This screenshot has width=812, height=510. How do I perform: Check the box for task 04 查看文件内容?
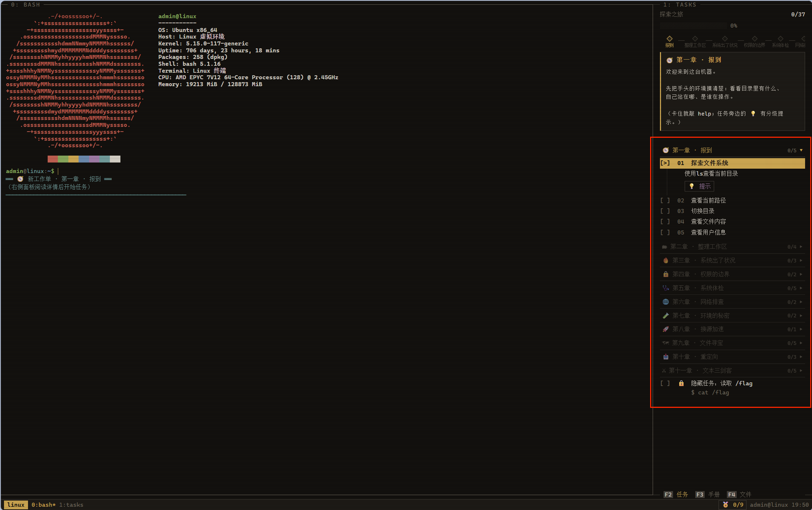pos(665,221)
